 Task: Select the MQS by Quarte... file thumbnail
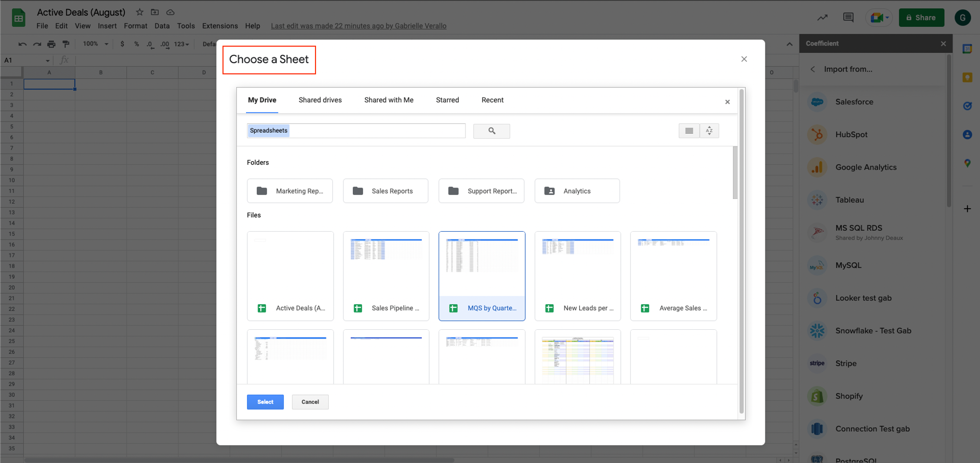point(482,276)
